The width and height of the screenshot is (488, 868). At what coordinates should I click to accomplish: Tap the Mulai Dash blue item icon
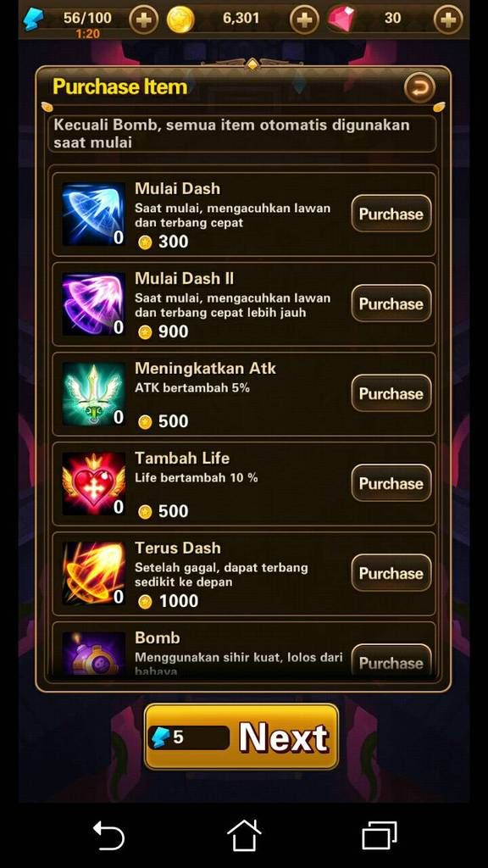93,214
